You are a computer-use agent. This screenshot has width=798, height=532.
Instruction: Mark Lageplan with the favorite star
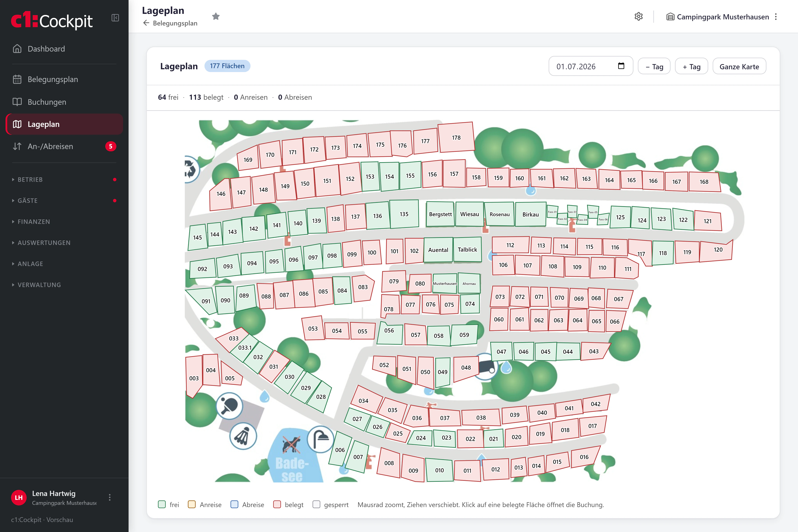[x=216, y=16]
